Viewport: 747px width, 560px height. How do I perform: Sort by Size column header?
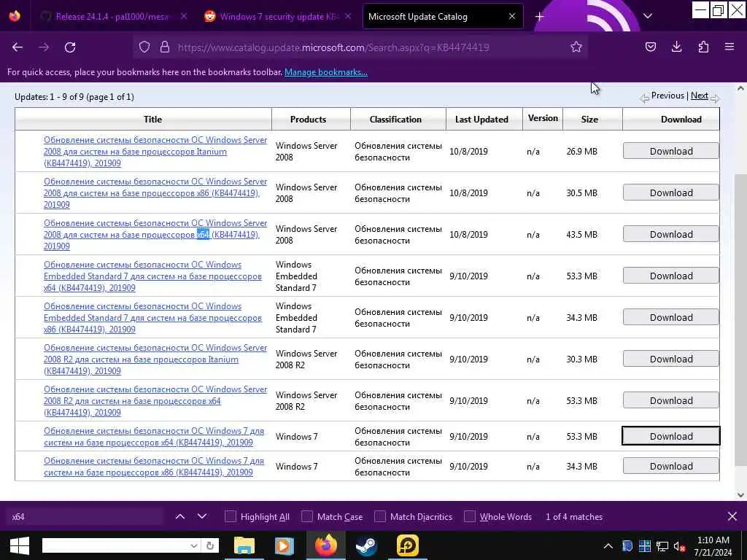point(589,119)
